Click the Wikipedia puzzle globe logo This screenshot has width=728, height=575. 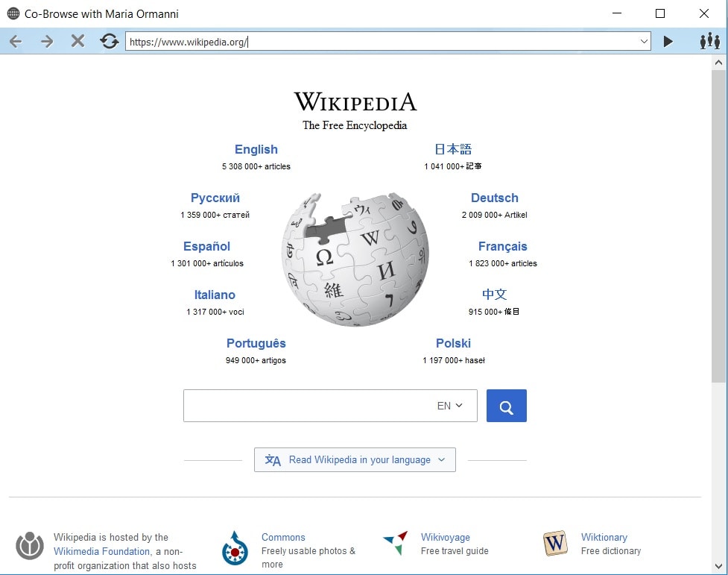click(355, 259)
